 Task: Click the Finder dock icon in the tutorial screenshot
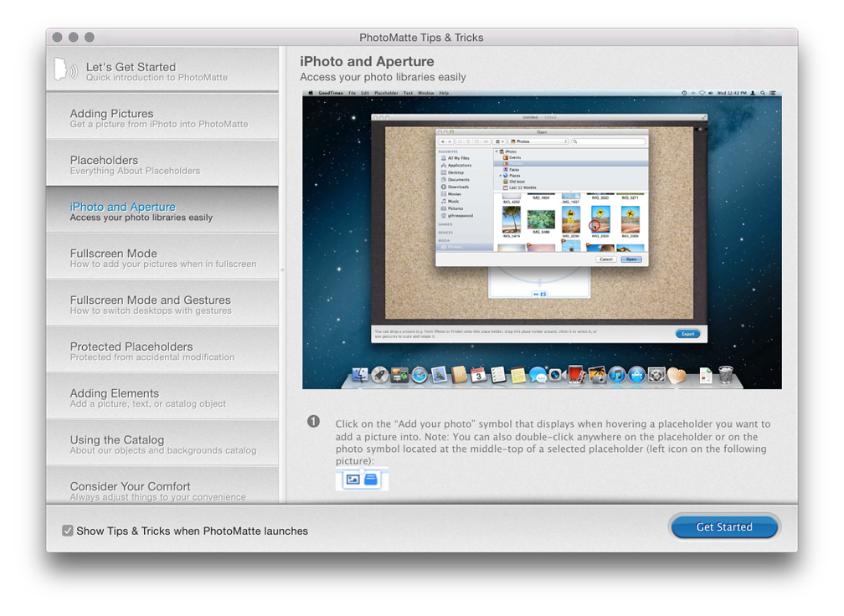tap(359, 374)
